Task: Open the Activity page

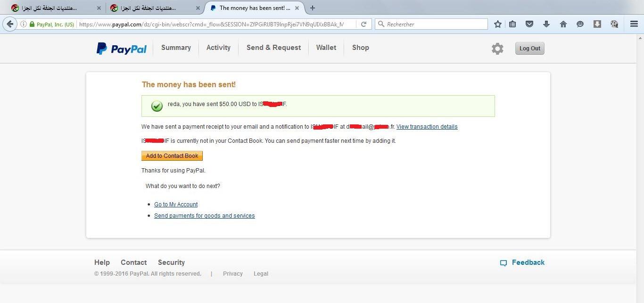Action: (218, 48)
